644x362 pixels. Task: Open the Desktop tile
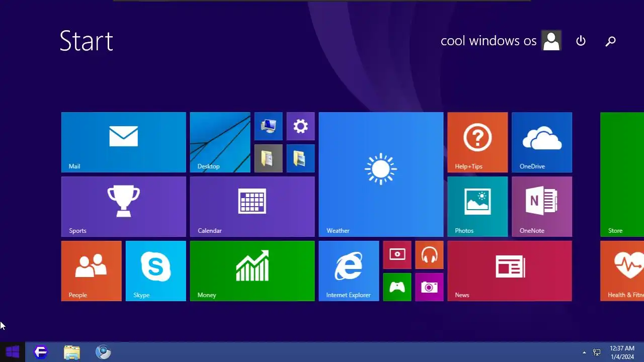pyautogui.click(x=220, y=142)
